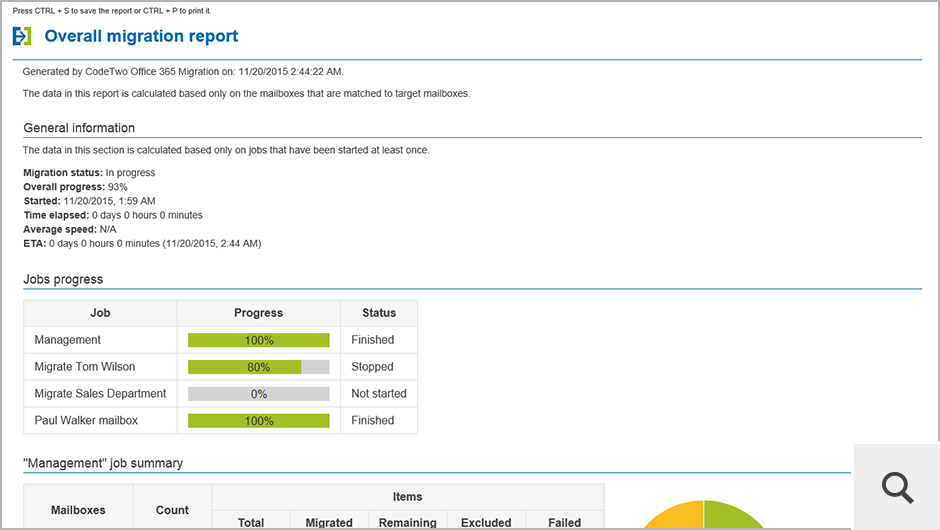The height and width of the screenshot is (530, 940).
Task: Click the Migrate Tom Wilson 80% progress bar
Action: click(258, 367)
